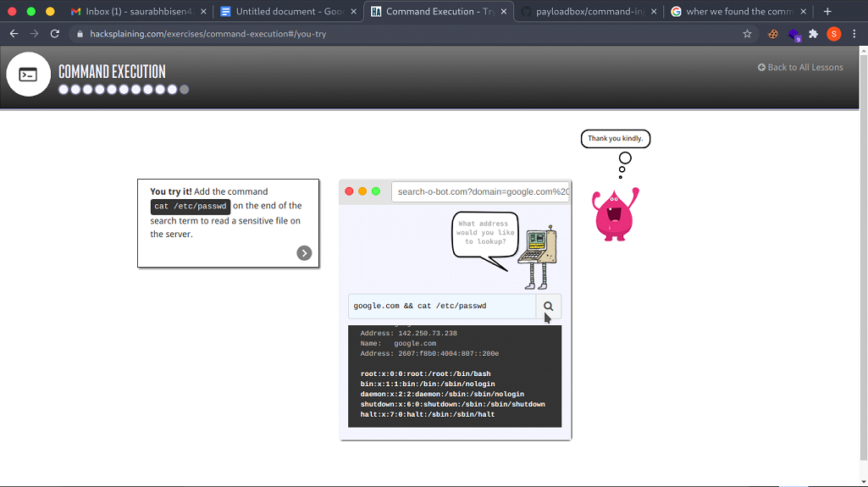868x487 pixels.
Task: Click 'bin:x:1:1:bin:/bin:/sbin/nologin' line
Action: (428, 384)
